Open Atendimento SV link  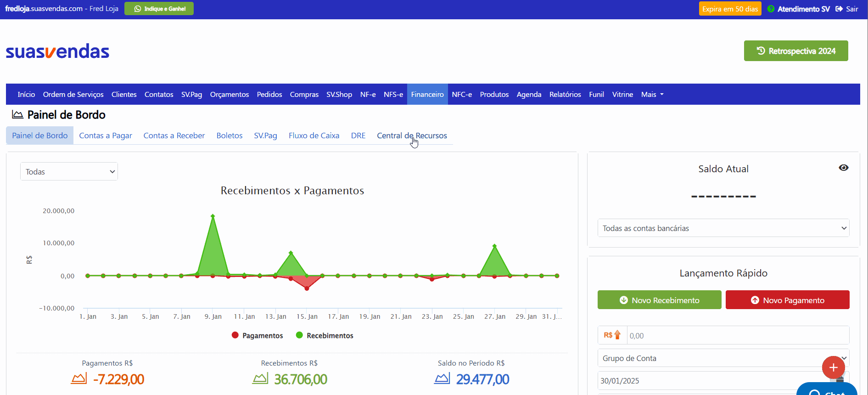(799, 9)
